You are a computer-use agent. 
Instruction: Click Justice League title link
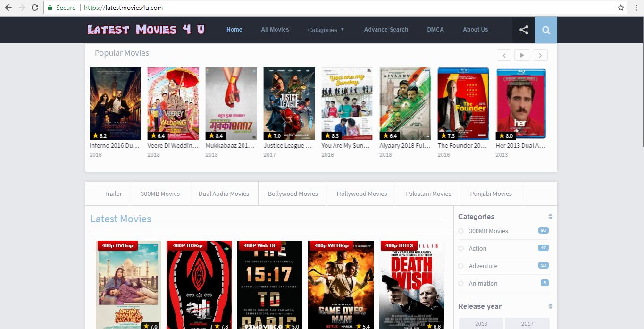[288, 146]
